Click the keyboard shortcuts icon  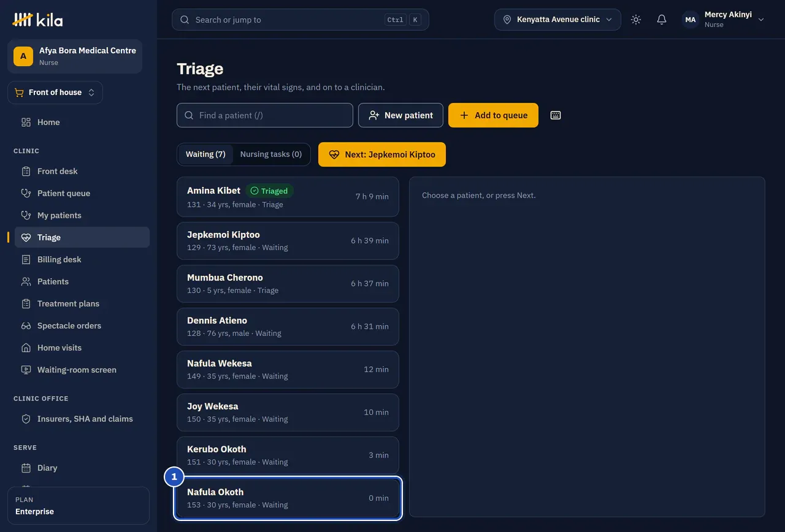556,115
